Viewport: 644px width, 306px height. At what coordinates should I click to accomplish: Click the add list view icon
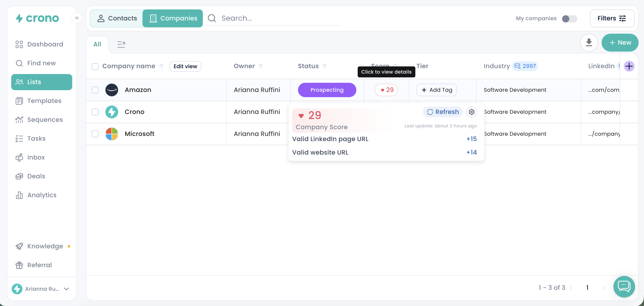pyautogui.click(x=121, y=44)
